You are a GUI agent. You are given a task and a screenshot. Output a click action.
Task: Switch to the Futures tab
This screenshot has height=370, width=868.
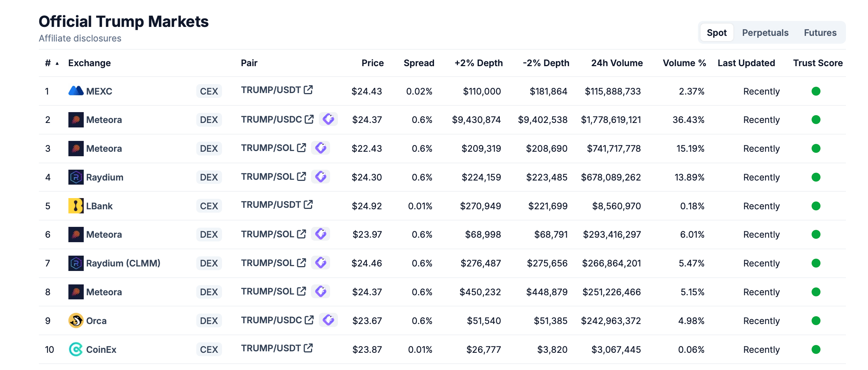(x=820, y=33)
